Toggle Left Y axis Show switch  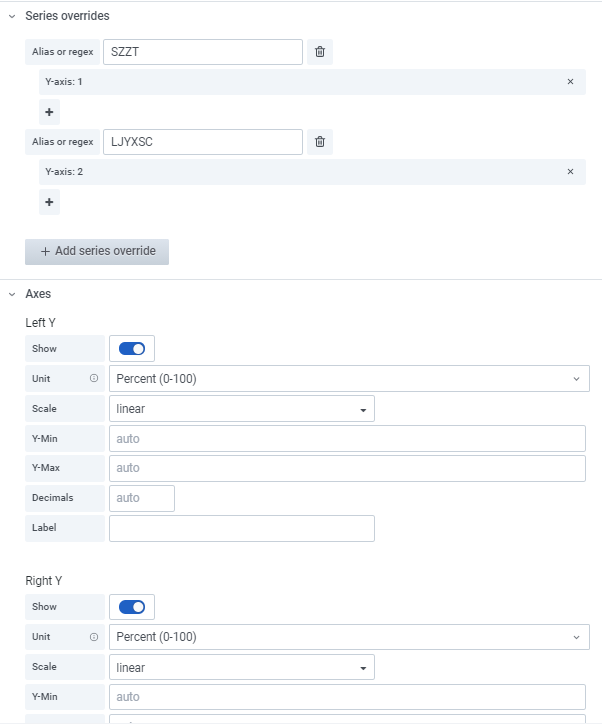(132, 349)
